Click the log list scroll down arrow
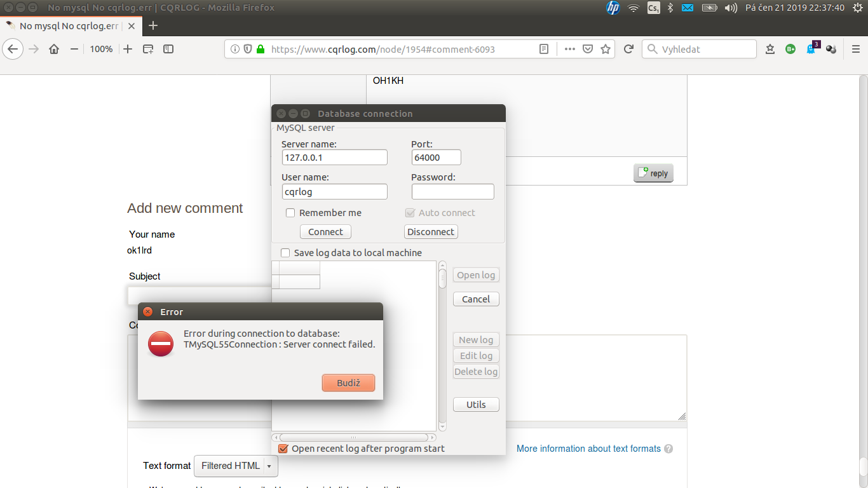Screen dimensions: 868x488 pos(443,427)
